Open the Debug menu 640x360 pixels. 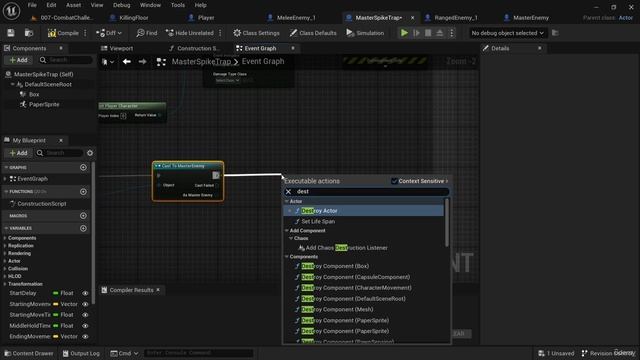point(121,5)
